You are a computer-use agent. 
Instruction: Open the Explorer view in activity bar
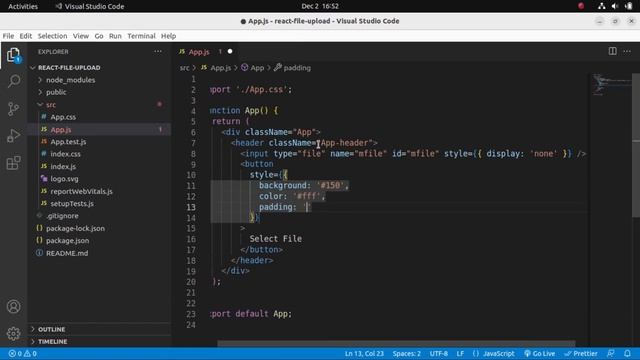click(x=13, y=55)
